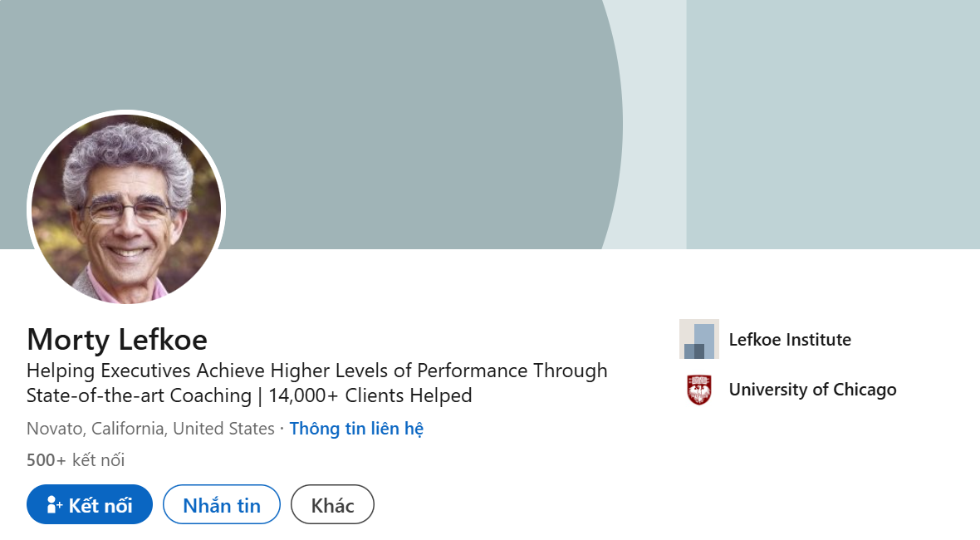Click the University of Chicago crest icon
Viewport: 980px width, 540px height.
(x=698, y=390)
